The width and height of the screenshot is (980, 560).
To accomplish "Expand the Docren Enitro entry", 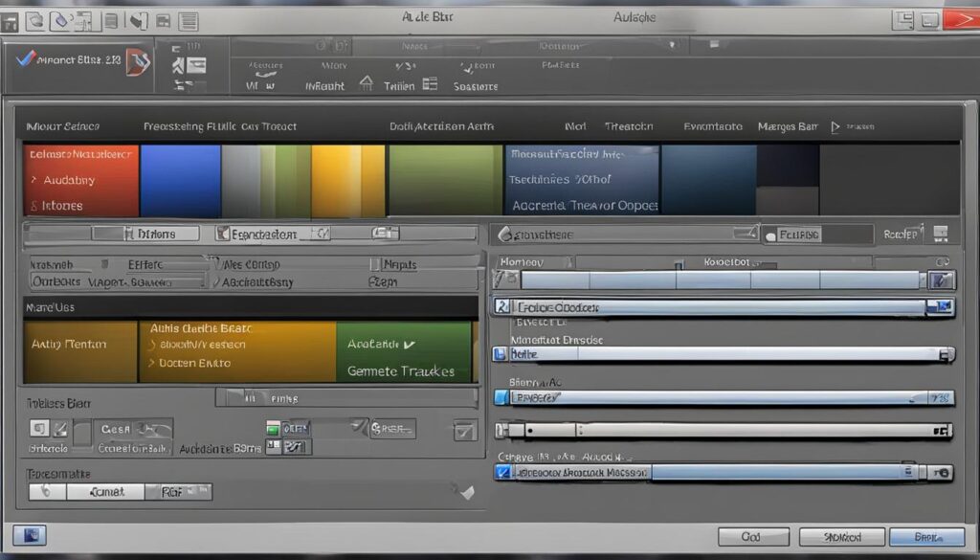I will point(151,363).
